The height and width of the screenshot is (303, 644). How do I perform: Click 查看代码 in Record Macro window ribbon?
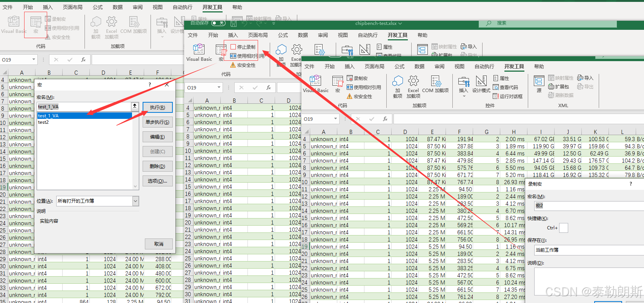click(x=506, y=87)
